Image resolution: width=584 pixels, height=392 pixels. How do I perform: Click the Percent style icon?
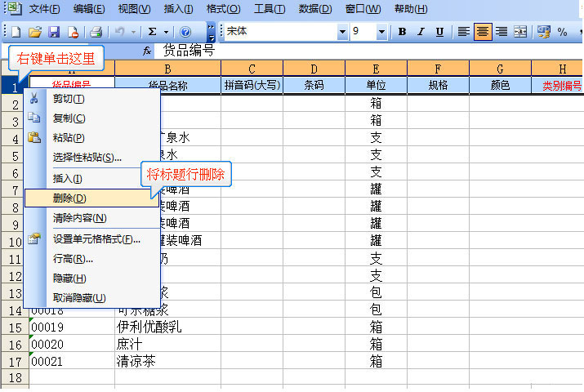pos(562,32)
